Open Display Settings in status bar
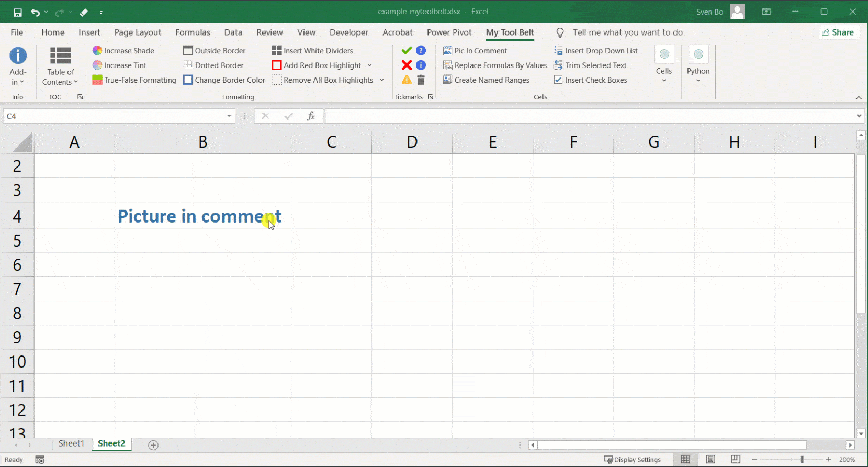 632,460
